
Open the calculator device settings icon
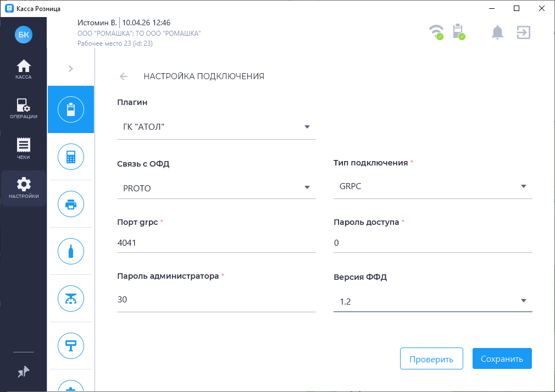(x=71, y=157)
